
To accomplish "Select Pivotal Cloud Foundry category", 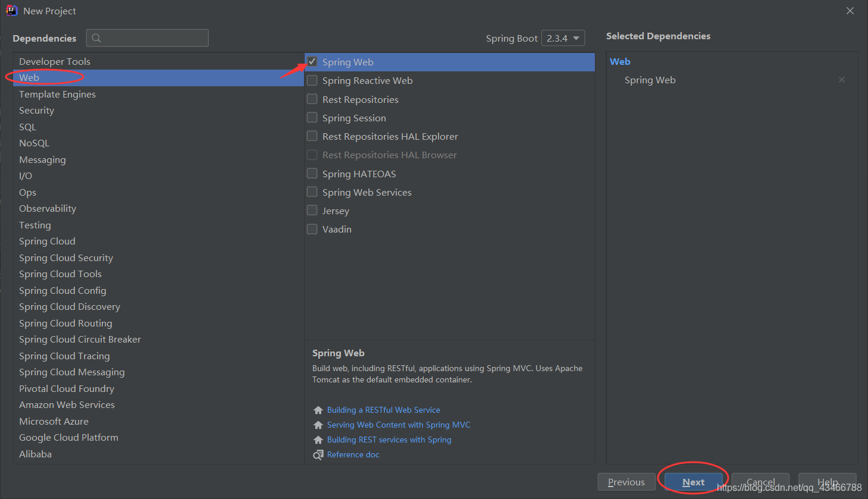I will [x=158, y=388].
